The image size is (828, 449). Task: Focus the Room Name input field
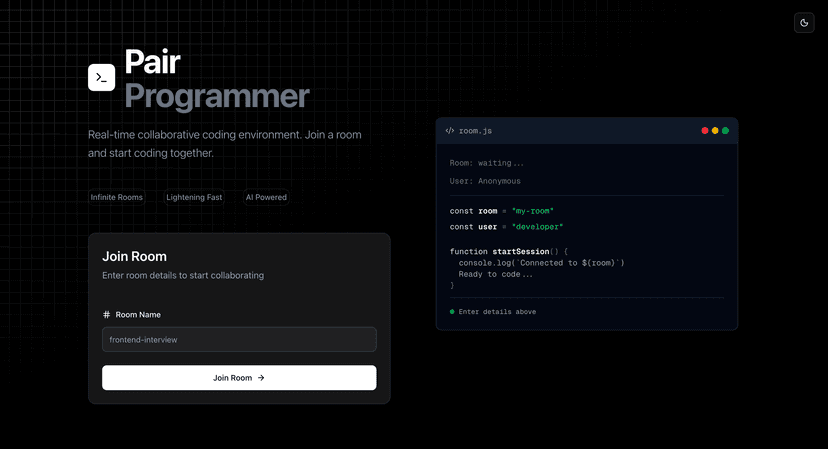[239, 339]
